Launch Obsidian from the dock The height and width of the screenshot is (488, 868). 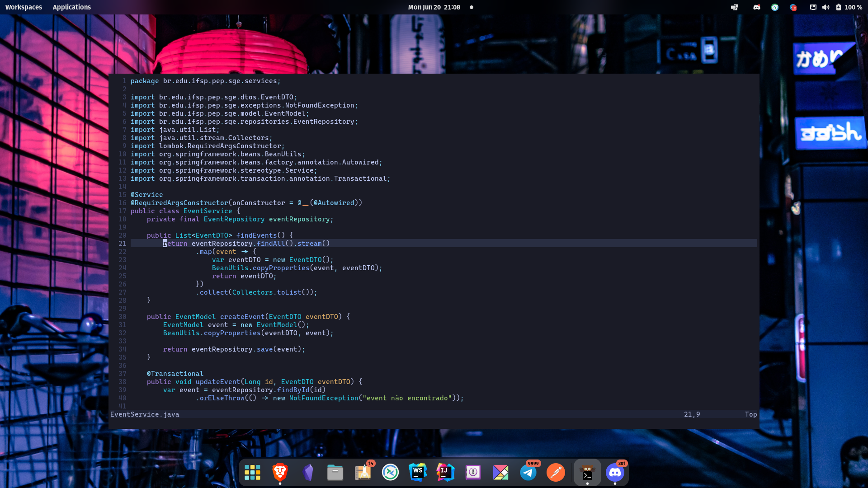308,472
